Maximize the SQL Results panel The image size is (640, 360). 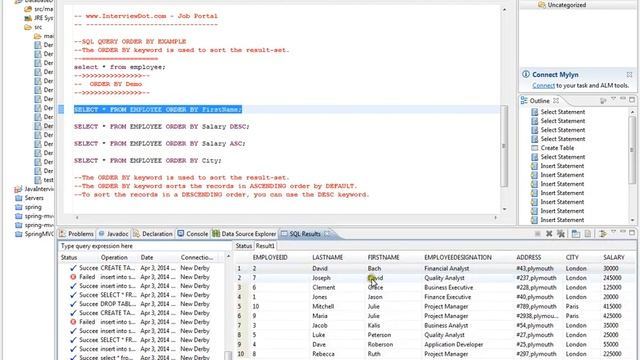[x=632, y=233]
